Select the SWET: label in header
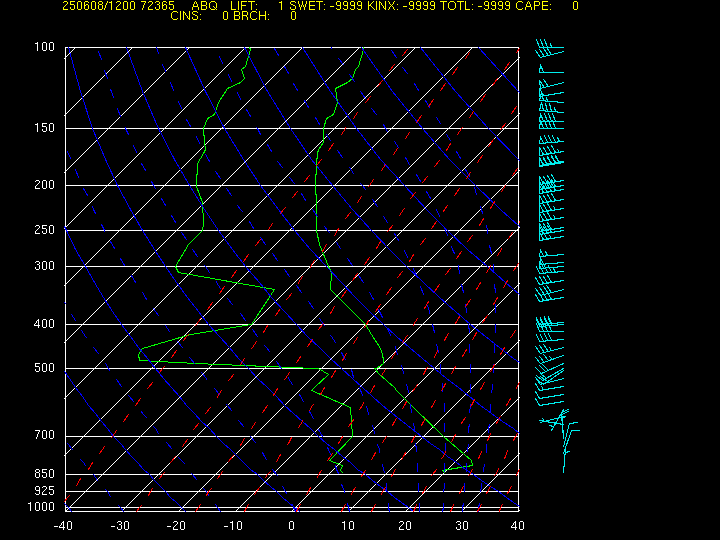 click(308, 6)
